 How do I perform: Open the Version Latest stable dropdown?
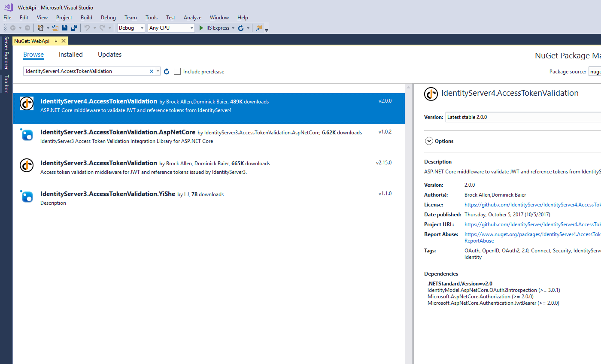pyautogui.click(x=523, y=117)
